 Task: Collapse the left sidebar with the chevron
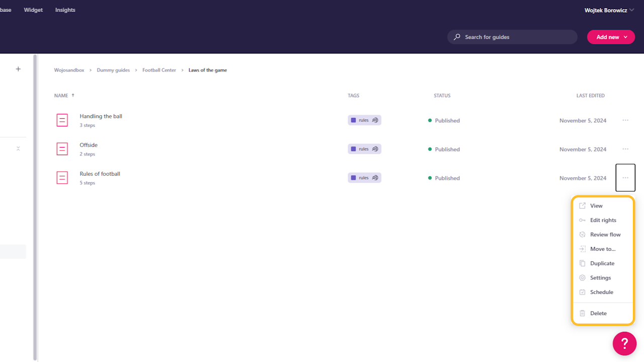[x=18, y=149]
